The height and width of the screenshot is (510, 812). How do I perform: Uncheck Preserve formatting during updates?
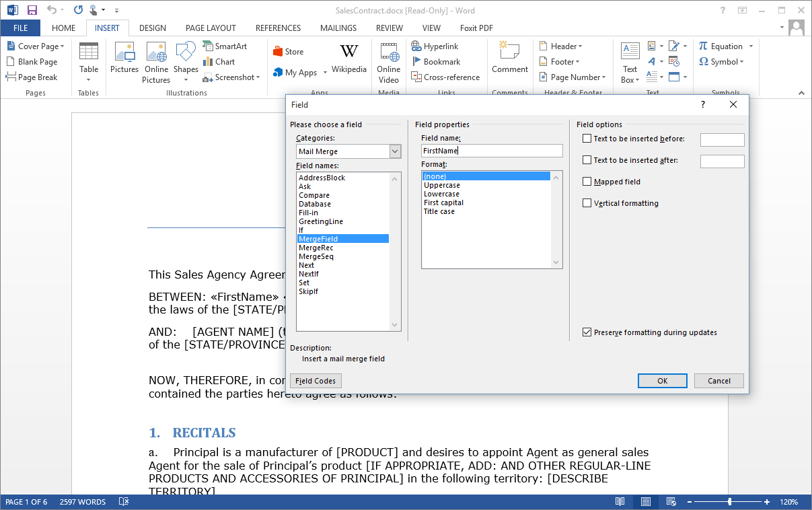[587, 332]
